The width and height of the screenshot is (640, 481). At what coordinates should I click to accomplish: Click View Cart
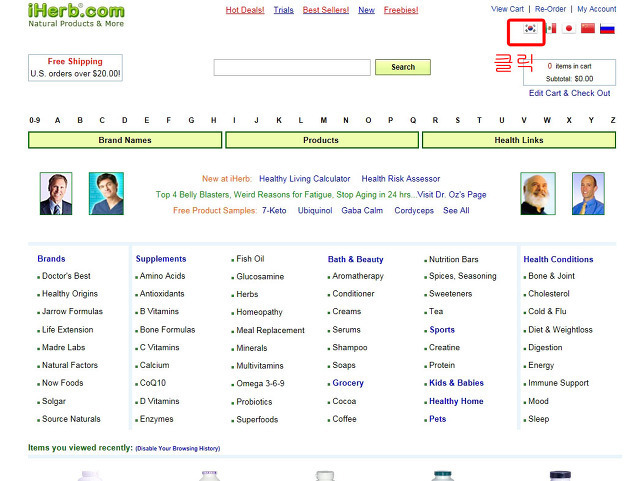click(507, 9)
